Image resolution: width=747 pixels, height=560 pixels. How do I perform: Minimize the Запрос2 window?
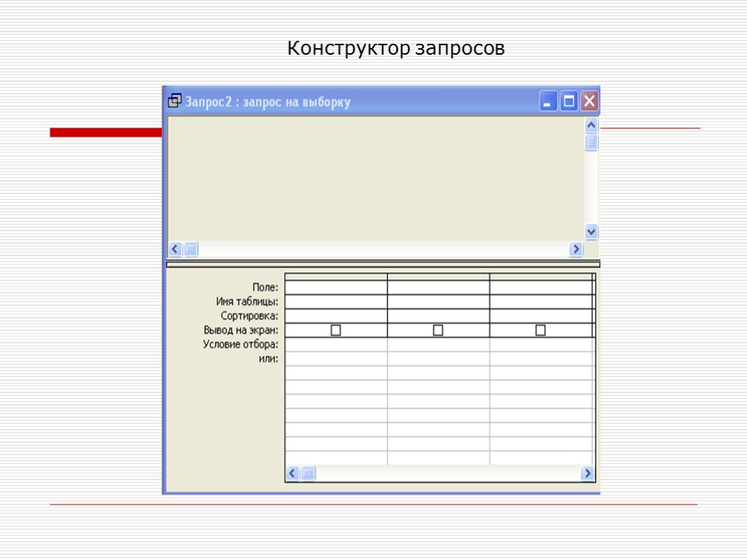[x=548, y=101]
